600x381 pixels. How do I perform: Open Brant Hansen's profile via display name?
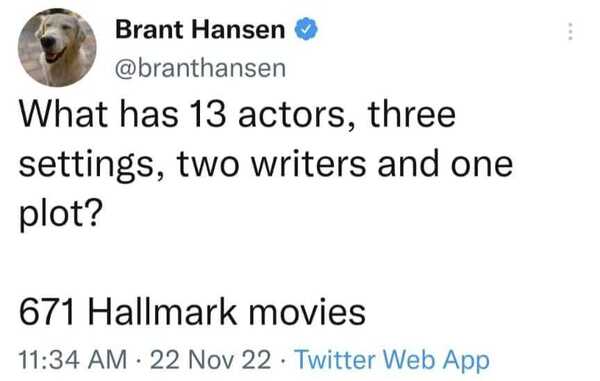click(200, 29)
